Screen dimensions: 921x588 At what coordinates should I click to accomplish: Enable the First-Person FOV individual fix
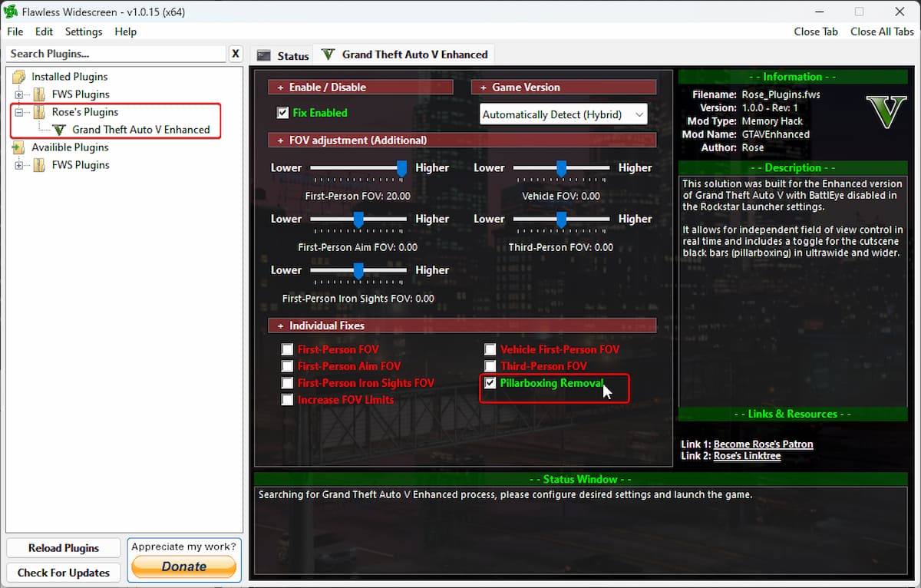coord(287,349)
